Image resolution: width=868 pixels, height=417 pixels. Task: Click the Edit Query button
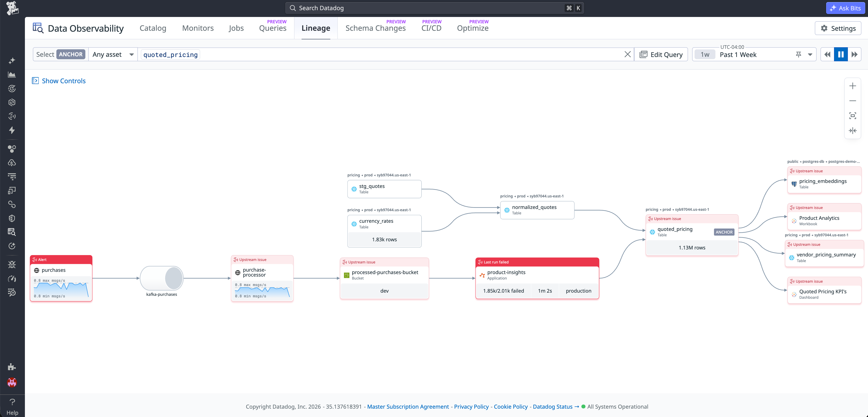[661, 54]
